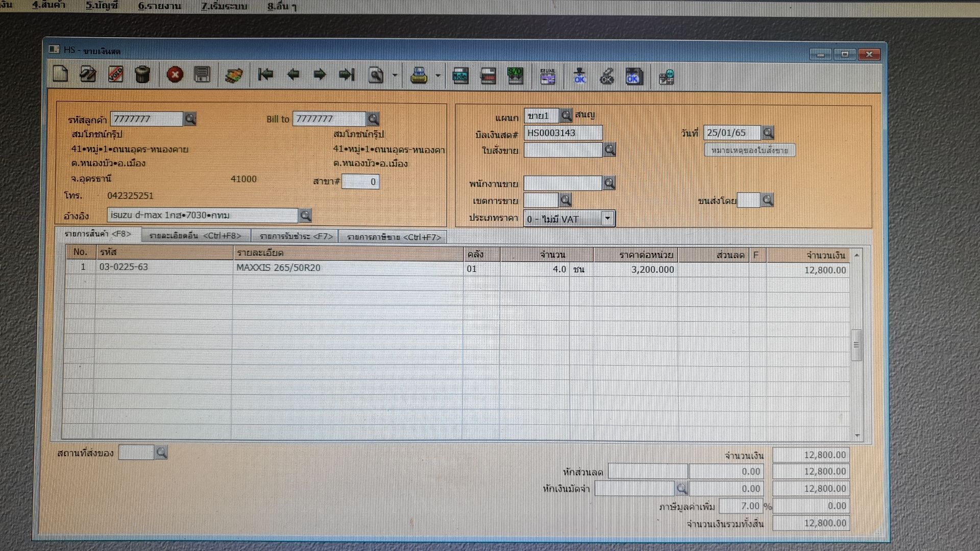Create a new blank document

(x=60, y=74)
